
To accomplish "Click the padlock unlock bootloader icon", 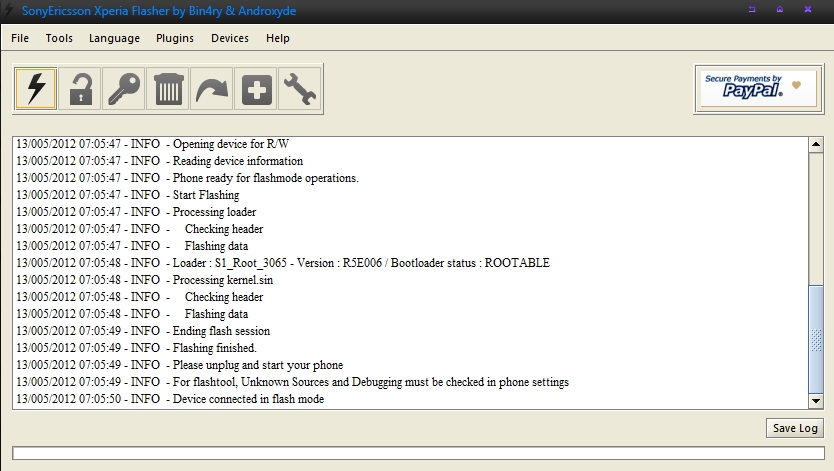I will coord(80,89).
